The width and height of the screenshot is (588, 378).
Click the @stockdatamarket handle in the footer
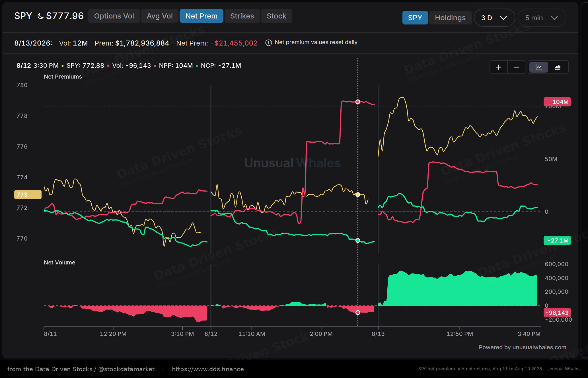tap(126, 369)
